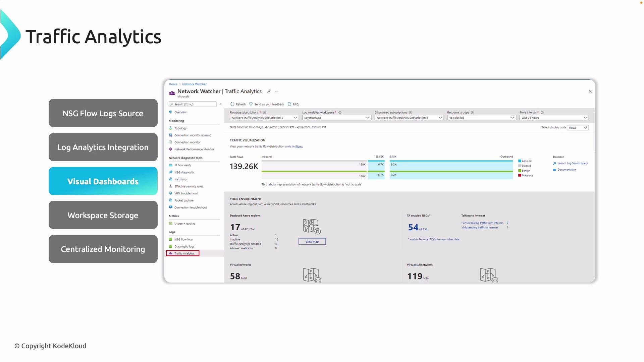Click the Next hop icon
The height and width of the screenshot is (362, 644).
170,179
